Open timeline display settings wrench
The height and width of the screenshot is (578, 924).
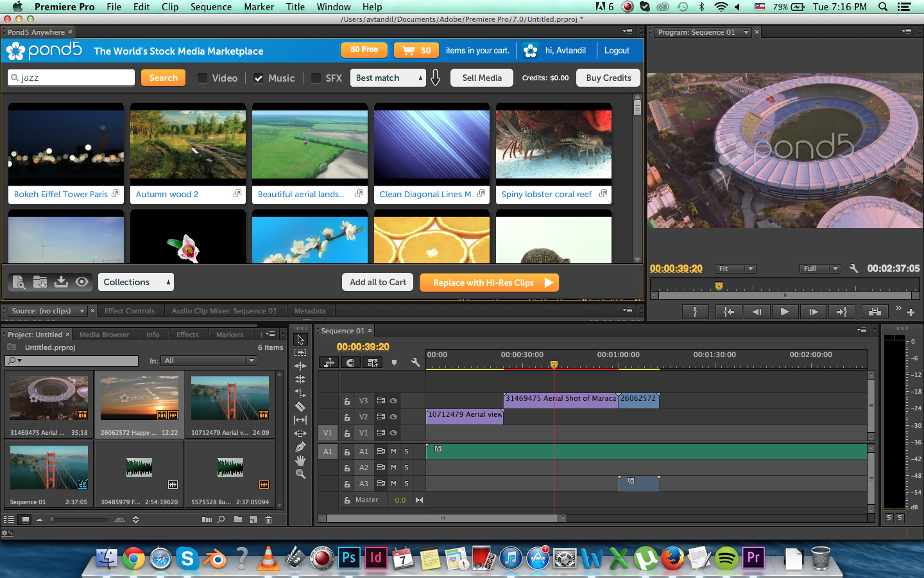point(415,362)
